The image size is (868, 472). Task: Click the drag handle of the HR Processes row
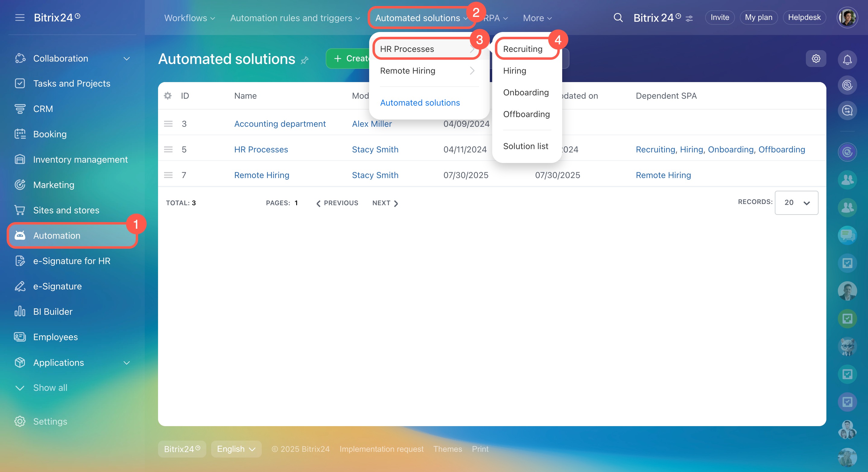[x=168, y=149]
